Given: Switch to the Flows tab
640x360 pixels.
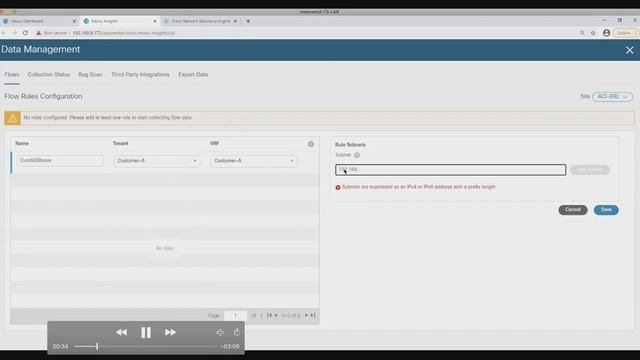Looking at the screenshot, I should coord(12,75).
